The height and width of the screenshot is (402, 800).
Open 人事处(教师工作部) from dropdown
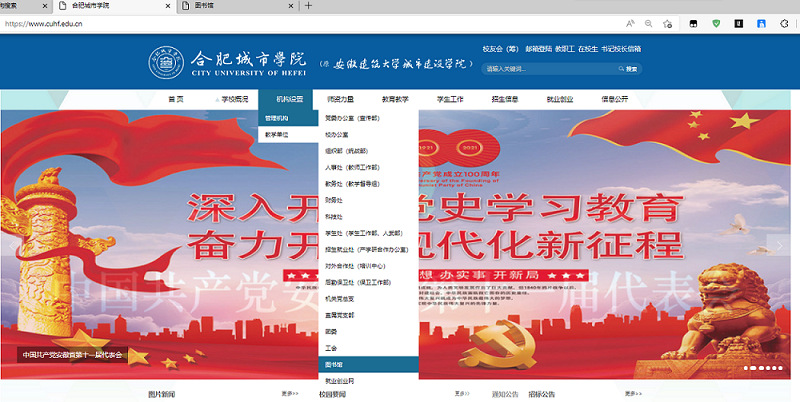(368, 167)
